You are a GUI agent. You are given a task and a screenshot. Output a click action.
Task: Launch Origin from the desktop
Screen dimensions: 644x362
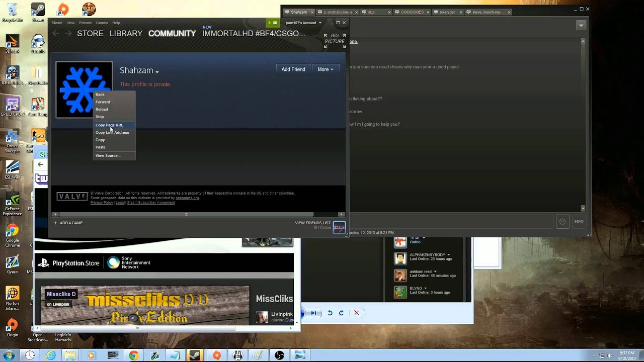[12, 328]
